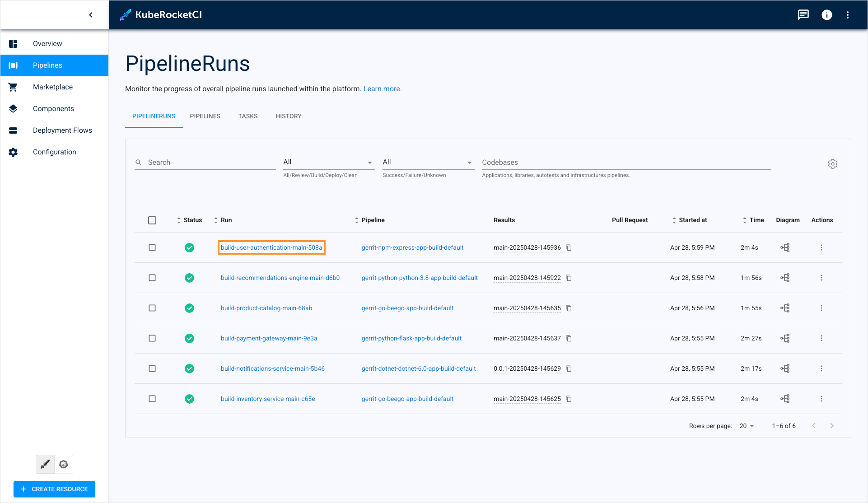Image resolution: width=868 pixels, height=503 pixels.
Task: Open the table settings gear above the list
Action: pyautogui.click(x=833, y=163)
